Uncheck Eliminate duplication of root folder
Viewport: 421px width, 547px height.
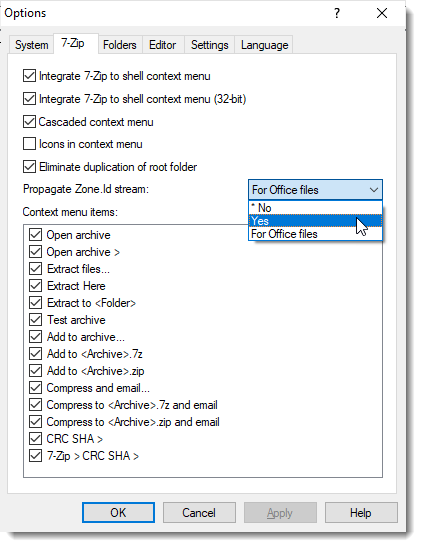click(x=29, y=166)
